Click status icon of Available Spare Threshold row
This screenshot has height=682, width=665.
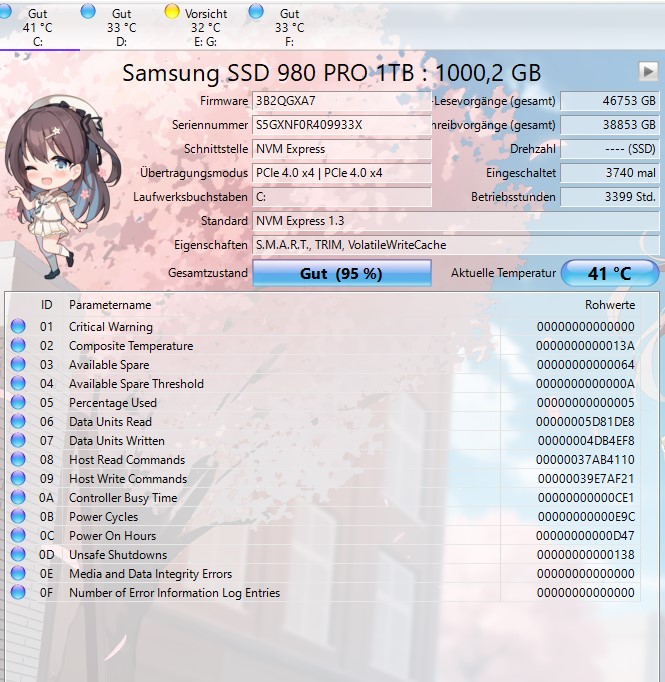tap(18, 383)
